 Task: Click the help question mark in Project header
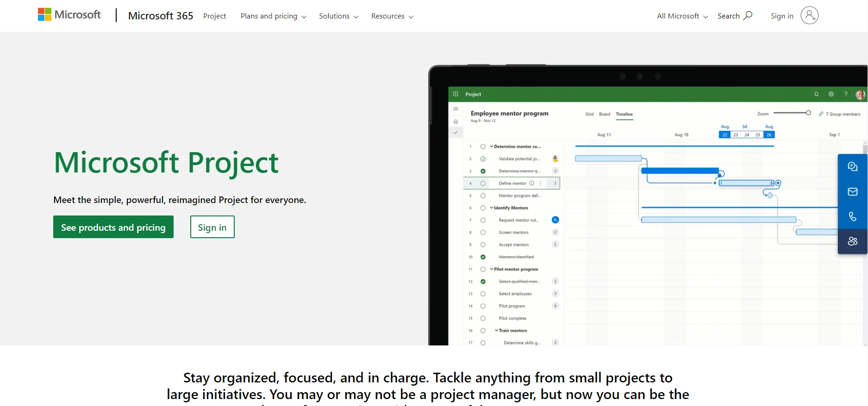[x=845, y=94]
